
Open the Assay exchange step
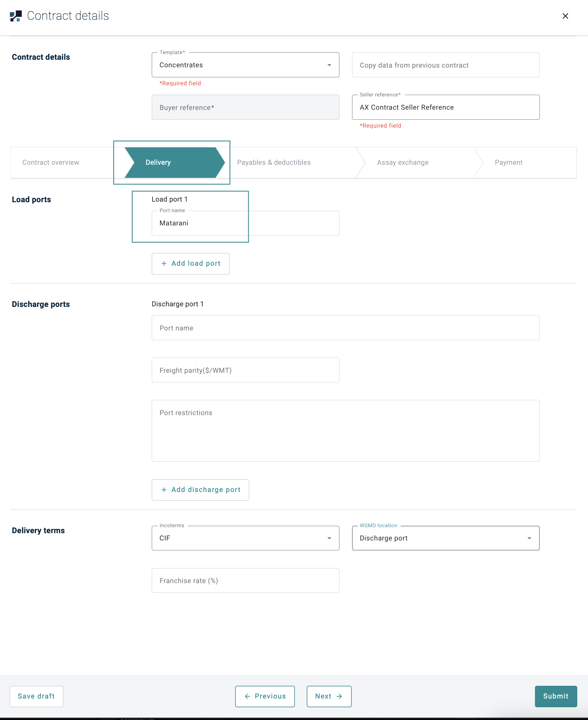click(402, 163)
